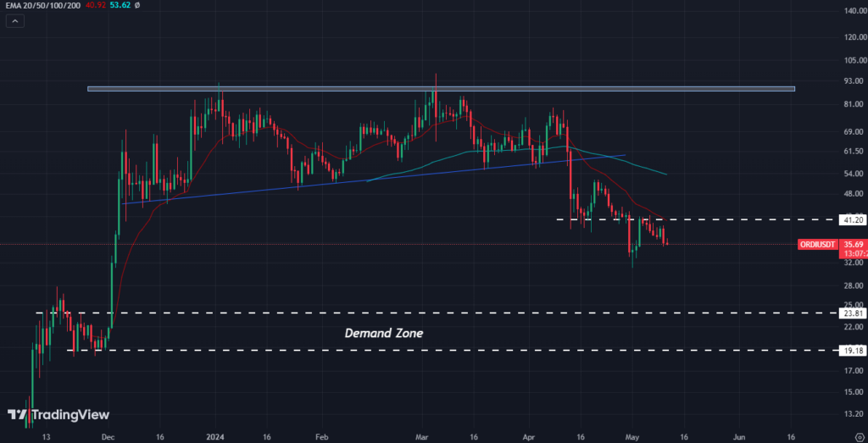Image resolution: width=868 pixels, height=443 pixels.
Task: Click the 105.00 price scale label
Action: [854, 60]
